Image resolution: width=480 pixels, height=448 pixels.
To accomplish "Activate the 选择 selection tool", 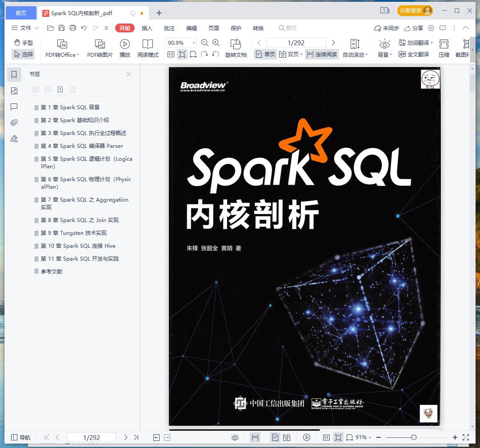I will click(x=24, y=55).
